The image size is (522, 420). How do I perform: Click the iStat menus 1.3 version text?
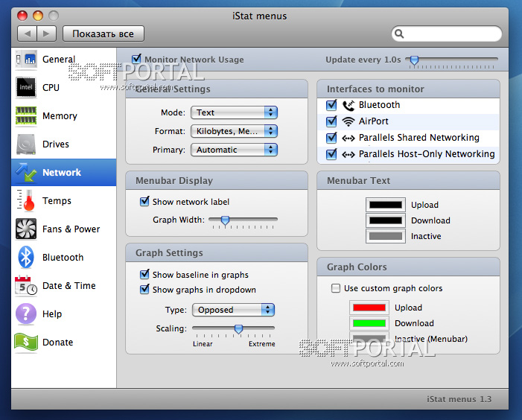459,399
